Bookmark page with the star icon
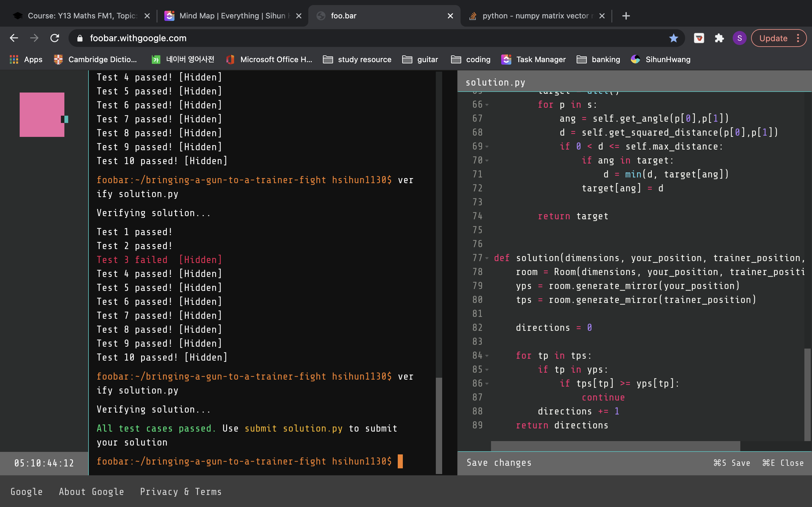 (673, 38)
